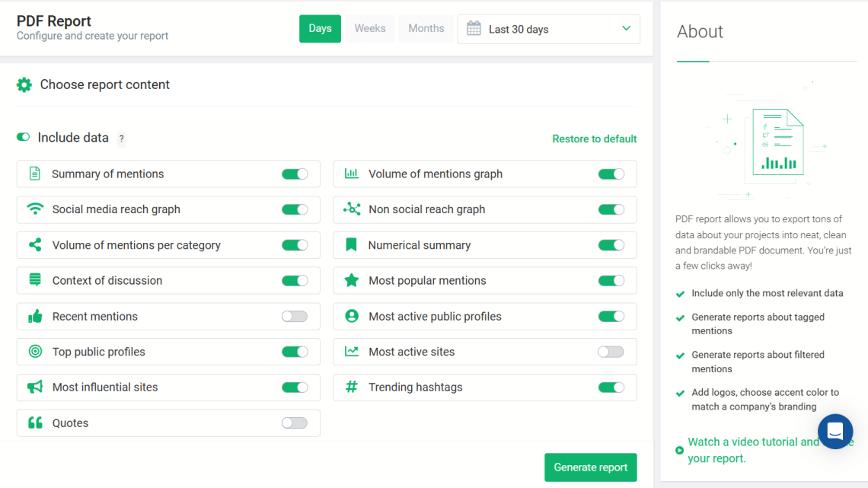
Task: Select the Months tab
Action: click(426, 29)
